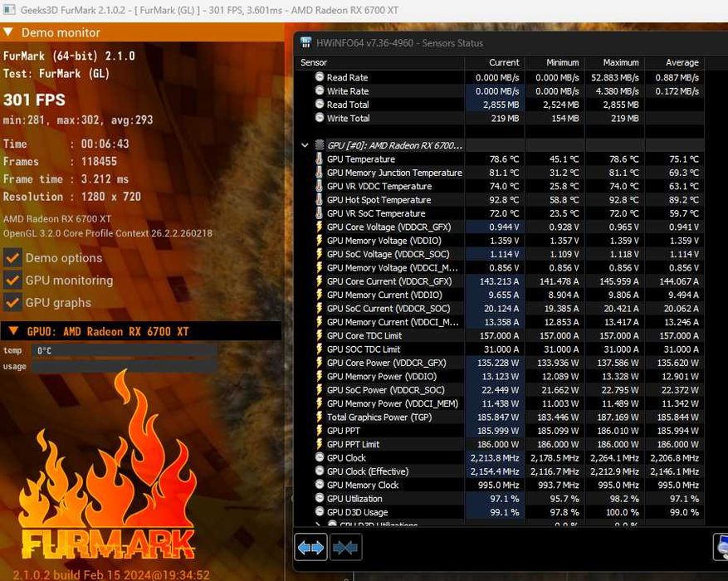Click lightning icon for GPU SoC Voltage
This screenshot has height=581, width=728.
pos(320,254)
